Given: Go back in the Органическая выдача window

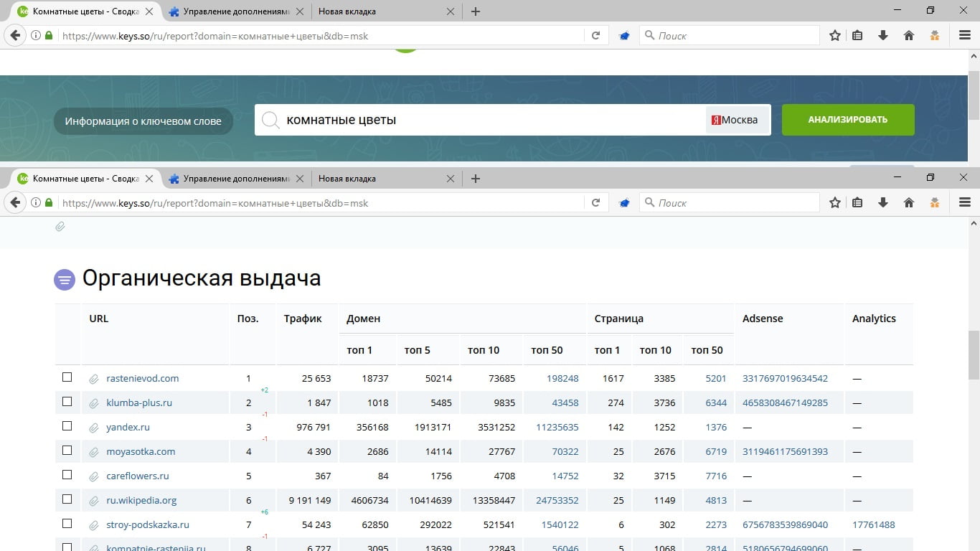Looking at the screenshot, I should pos(15,203).
